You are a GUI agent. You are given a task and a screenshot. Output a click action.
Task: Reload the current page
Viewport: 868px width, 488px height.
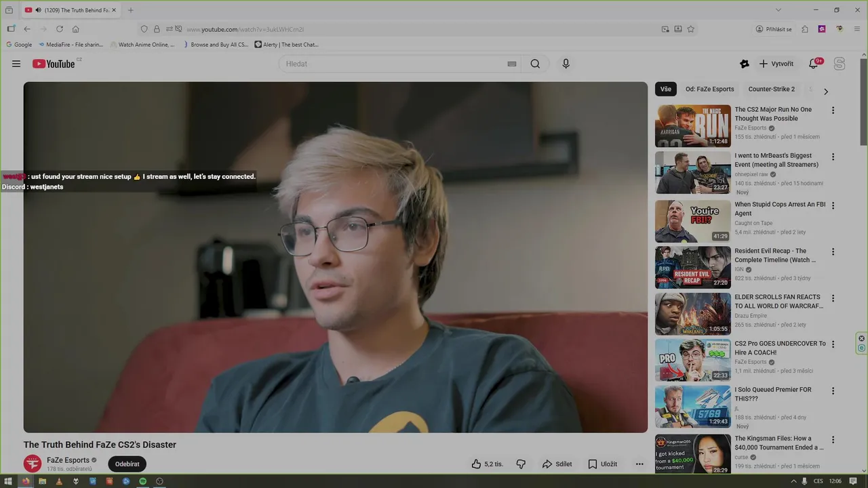coord(60,29)
